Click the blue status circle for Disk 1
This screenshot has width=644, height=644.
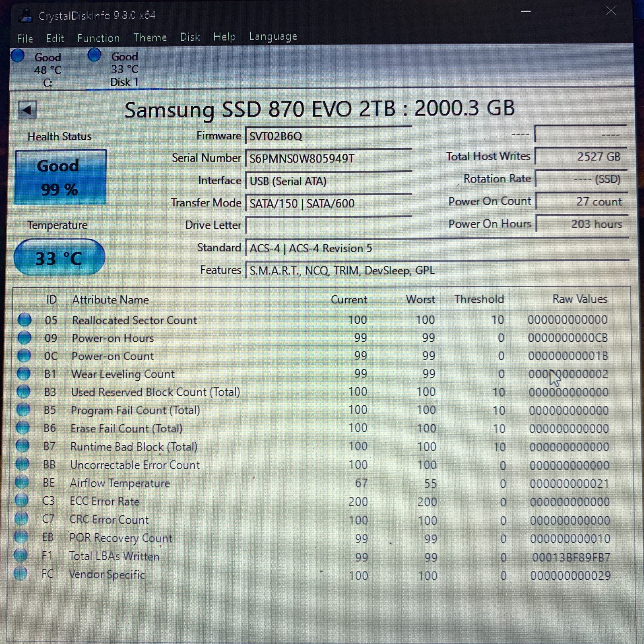point(94,55)
